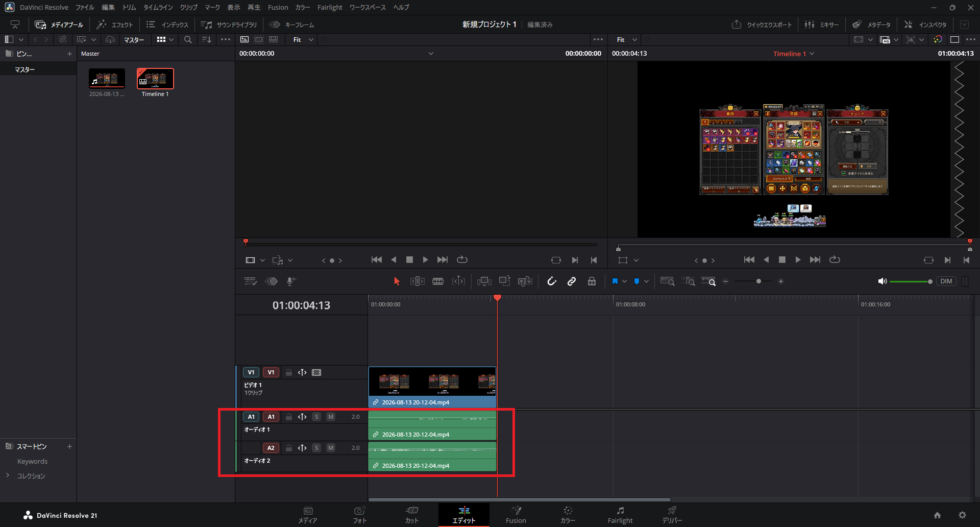Mute audio track A1
This screenshot has height=527, width=980.
(331, 417)
